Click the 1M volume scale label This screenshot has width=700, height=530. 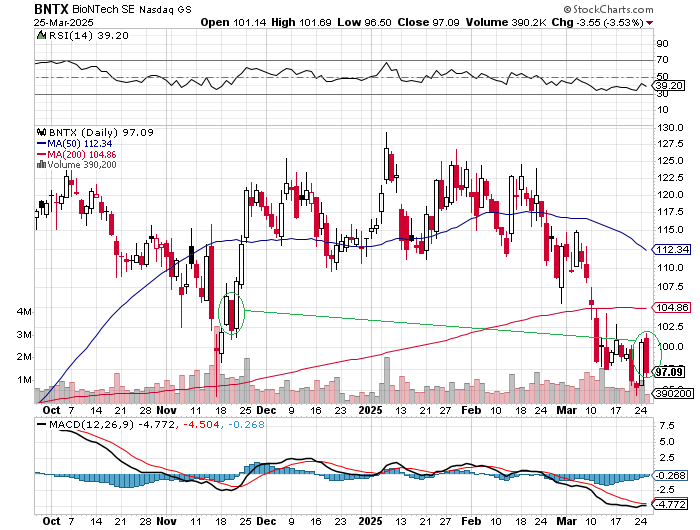click(x=24, y=380)
